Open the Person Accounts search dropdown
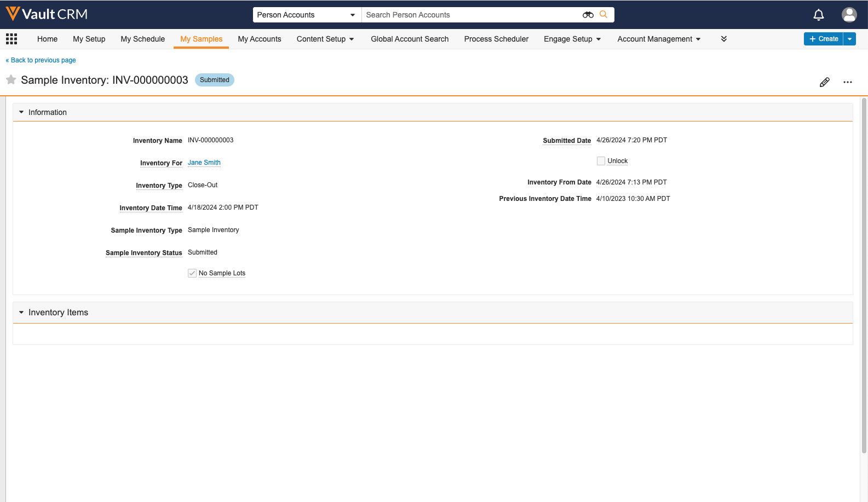Viewport: 868px width, 502px height. click(306, 15)
